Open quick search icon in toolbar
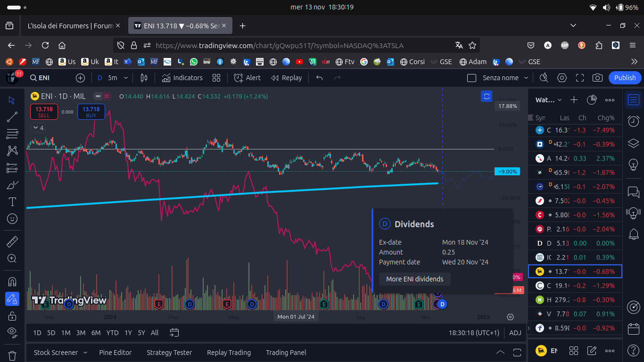 click(x=544, y=78)
